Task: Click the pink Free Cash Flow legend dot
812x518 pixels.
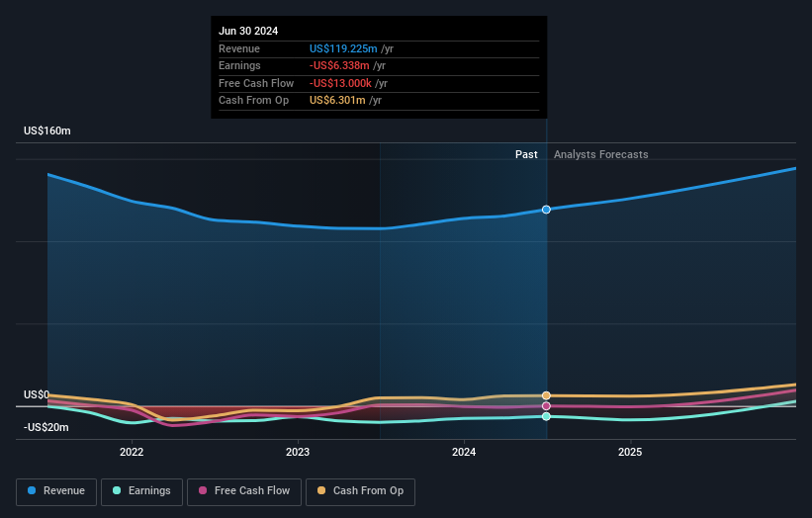Action: (203, 490)
